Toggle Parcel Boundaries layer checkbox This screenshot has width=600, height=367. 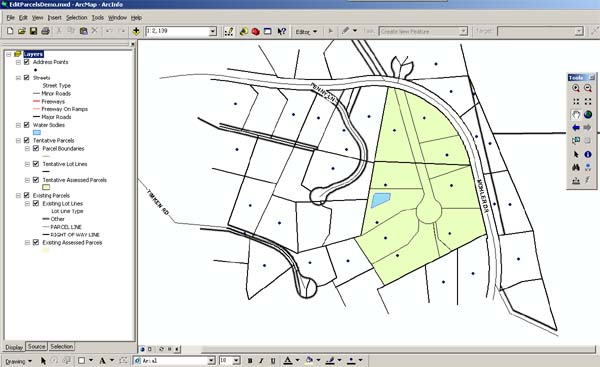(36, 148)
